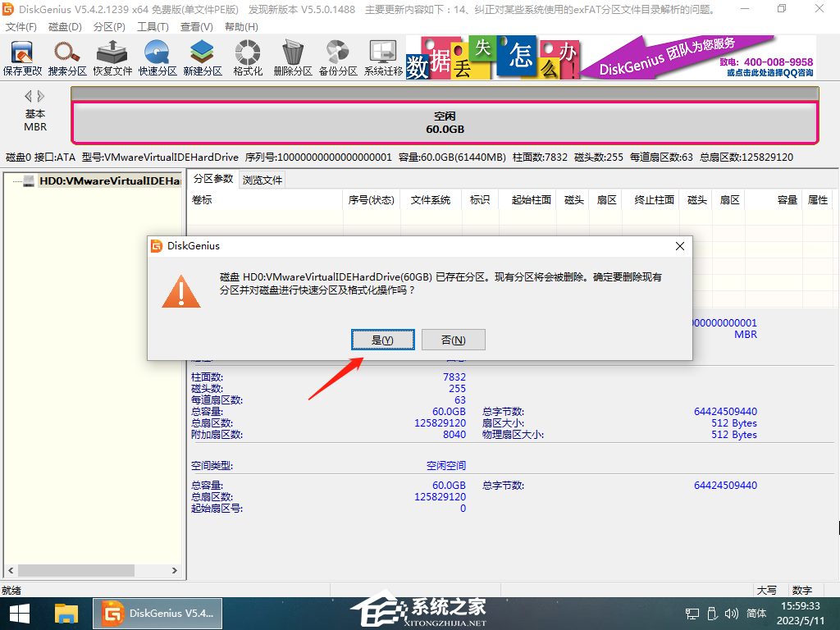Select the 60.0GB 空闲 disk region

[445, 123]
